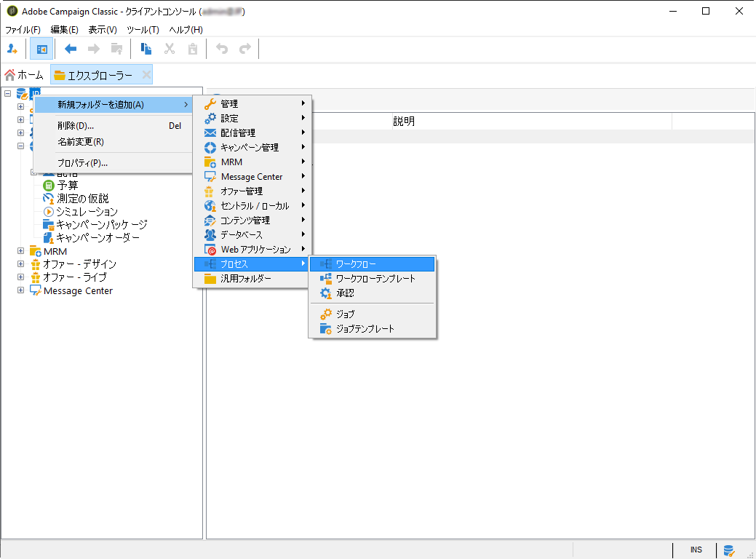Collapse the root tree node
This screenshot has height=559, width=756.
tap(8, 93)
